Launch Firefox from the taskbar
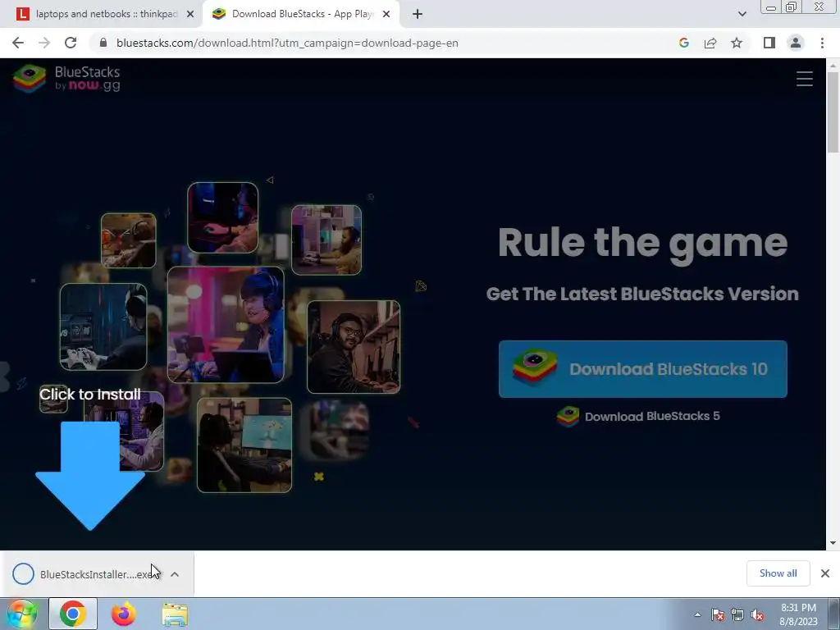The image size is (840, 630). pyautogui.click(x=123, y=614)
